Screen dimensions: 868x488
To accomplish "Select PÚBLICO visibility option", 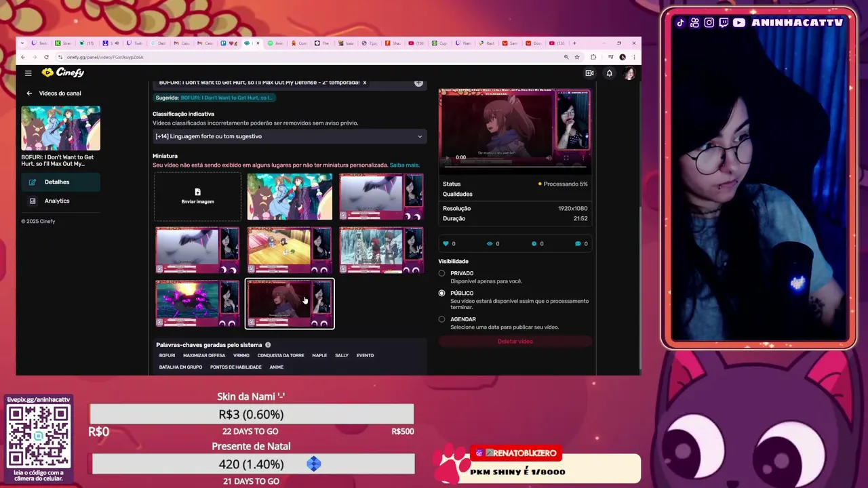I will point(441,293).
